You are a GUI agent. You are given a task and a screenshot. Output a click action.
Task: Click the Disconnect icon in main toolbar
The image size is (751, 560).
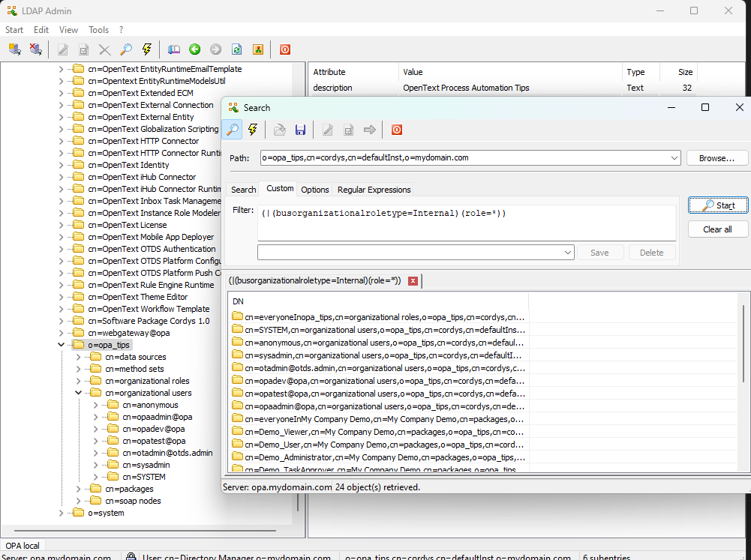point(35,49)
